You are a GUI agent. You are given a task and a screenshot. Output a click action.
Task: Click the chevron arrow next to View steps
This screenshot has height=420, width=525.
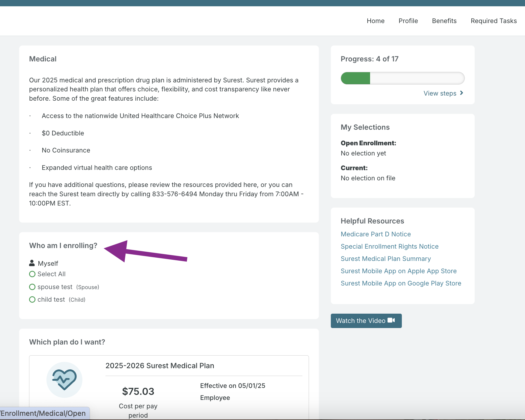[x=461, y=93]
